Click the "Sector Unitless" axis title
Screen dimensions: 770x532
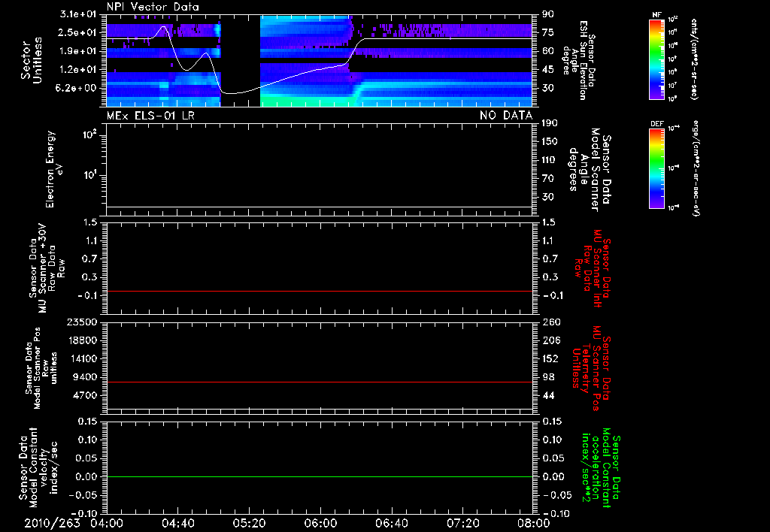(x=31, y=60)
